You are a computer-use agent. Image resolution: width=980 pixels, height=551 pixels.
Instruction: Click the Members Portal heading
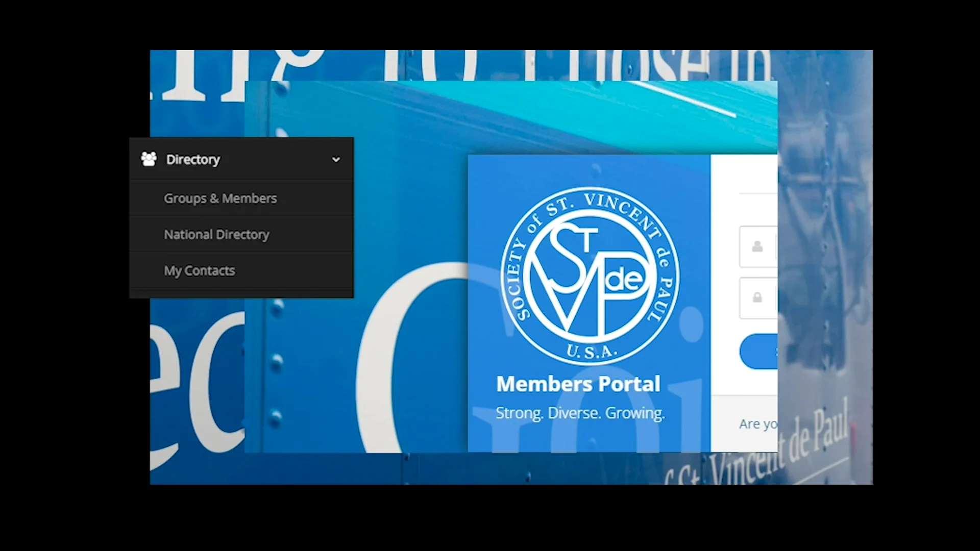point(578,384)
